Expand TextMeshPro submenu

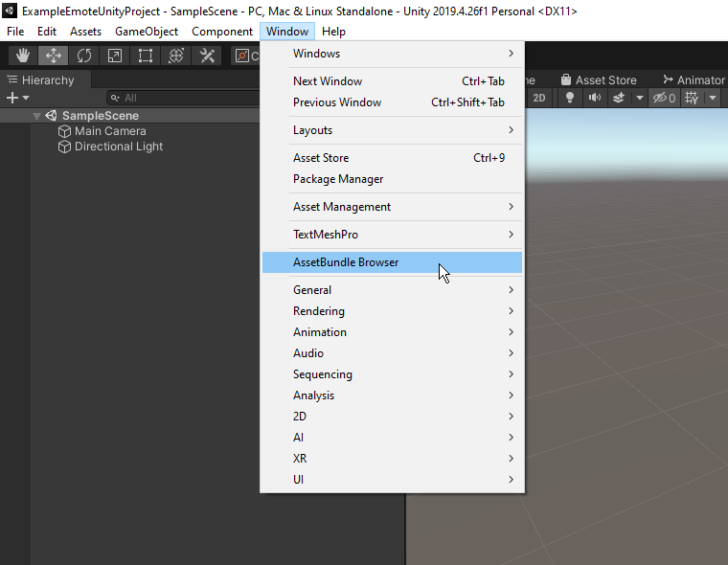coord(393,235)
